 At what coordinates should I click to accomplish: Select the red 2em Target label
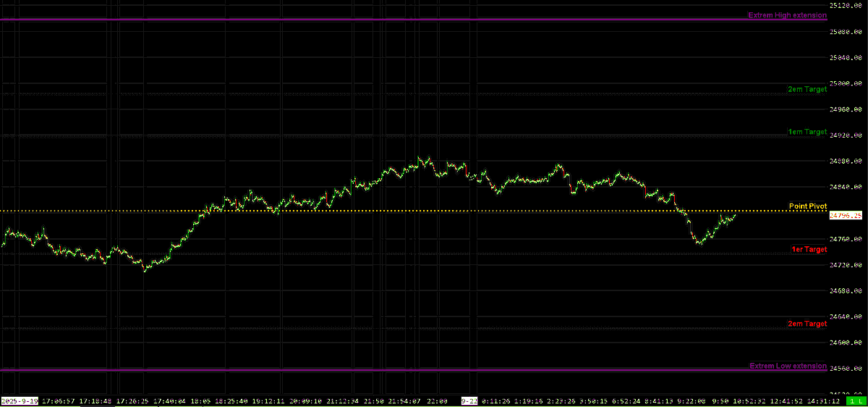807,324
